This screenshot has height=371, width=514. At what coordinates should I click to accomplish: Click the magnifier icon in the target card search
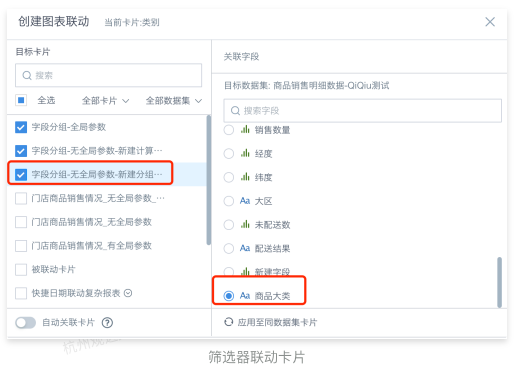[x=27, y=75]
